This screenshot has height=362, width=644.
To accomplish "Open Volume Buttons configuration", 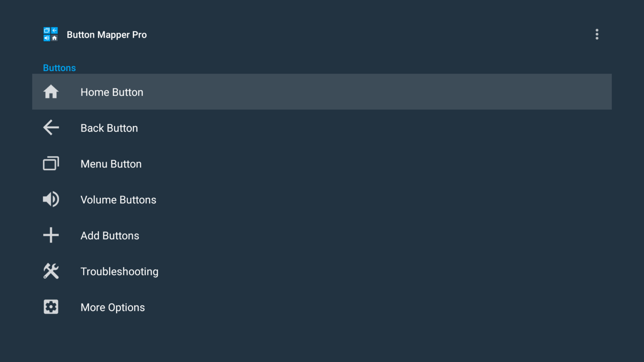I will (210, 199).
